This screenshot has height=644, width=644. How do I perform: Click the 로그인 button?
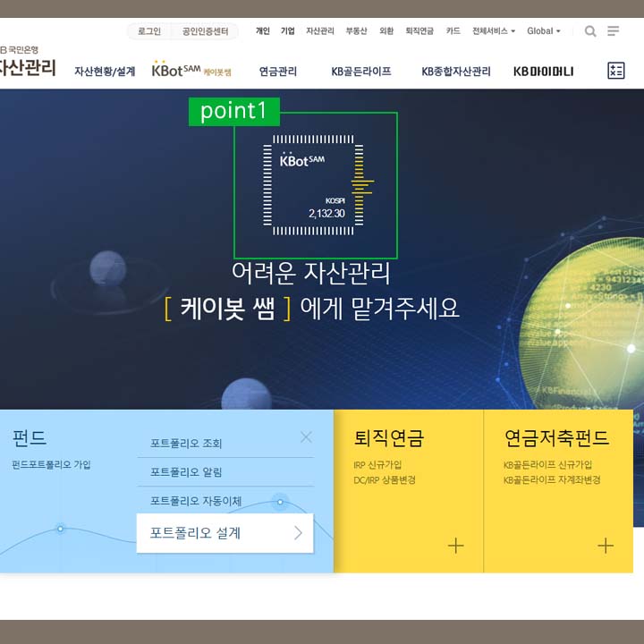[149, 31]
